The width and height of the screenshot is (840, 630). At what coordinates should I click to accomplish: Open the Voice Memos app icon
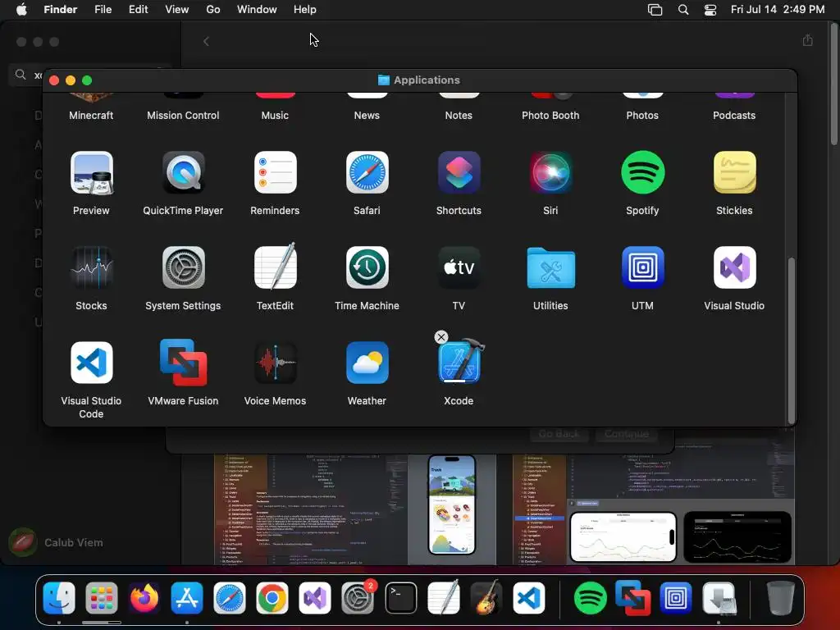(x=276, y=363)
